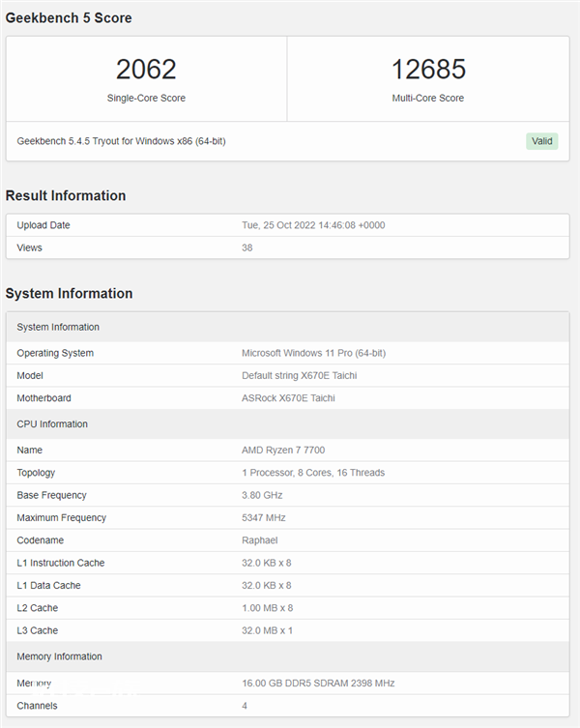Select the Microsoft Windows 11 Pro value
The image size is (580, 728).
tap(313, 353)
